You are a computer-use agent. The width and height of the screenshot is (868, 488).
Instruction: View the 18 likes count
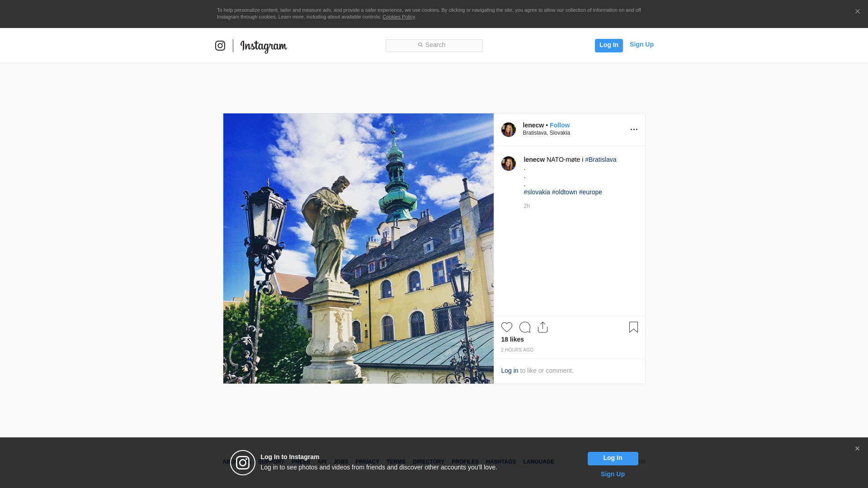tap(513, 339)
